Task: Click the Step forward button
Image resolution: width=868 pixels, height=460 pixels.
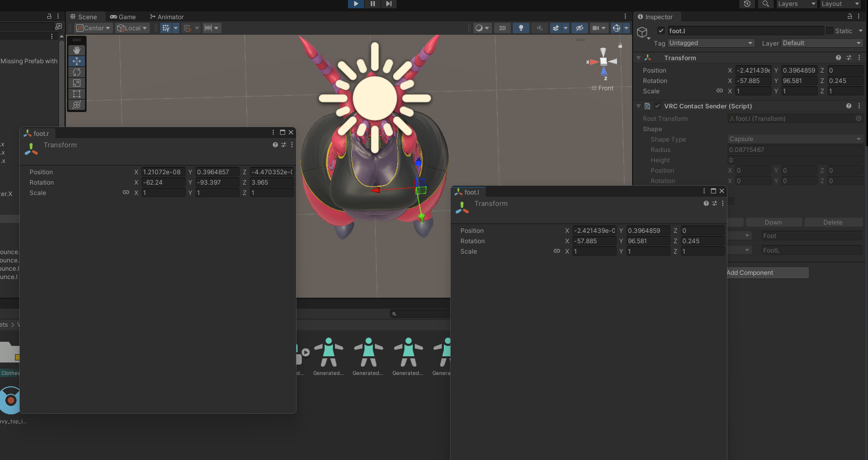Action: click(389, 4)
